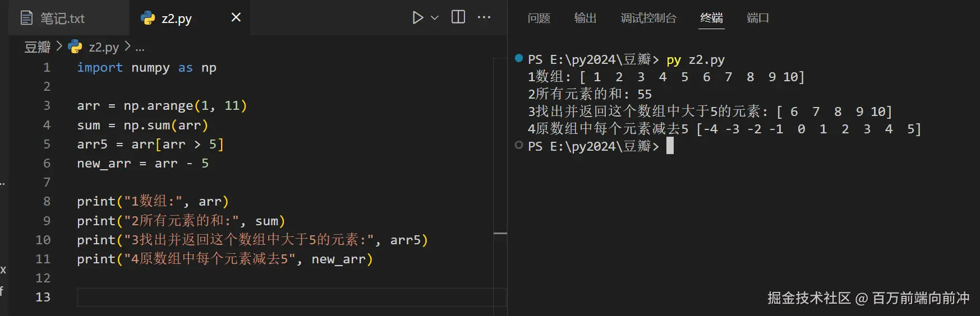Click terminal output line '2所有元素的和: 55'
This screenshot has height=316, width=980.
[590, 94]
